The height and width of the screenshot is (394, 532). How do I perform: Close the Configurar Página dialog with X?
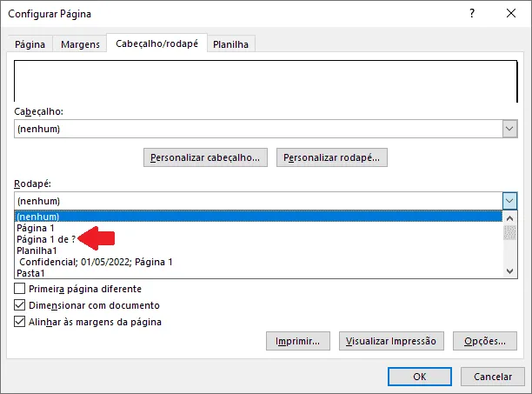coord(511,14)
